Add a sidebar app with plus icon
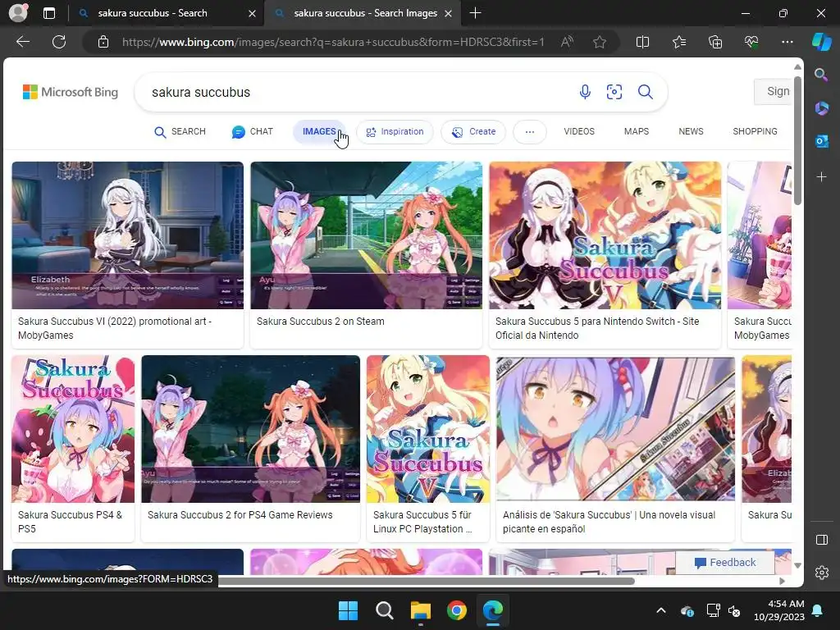The width and height of the screenshot is (840, 630). pyautogui.click(x=821, y=176)
